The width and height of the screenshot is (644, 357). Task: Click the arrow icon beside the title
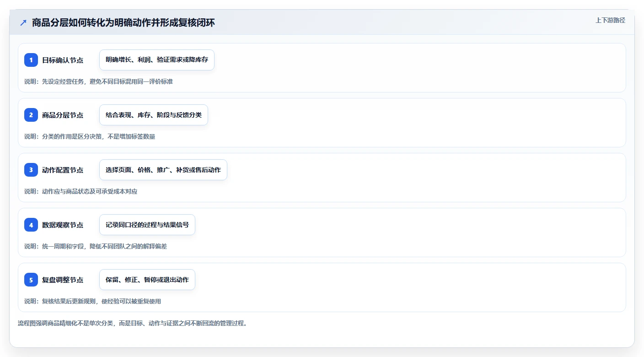23,22
